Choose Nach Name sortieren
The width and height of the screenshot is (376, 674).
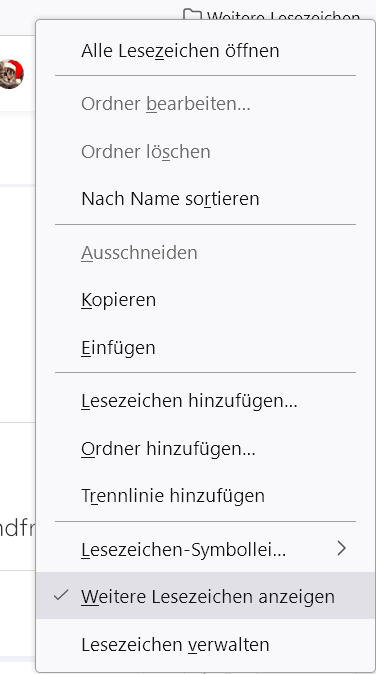(x=205, y=199)
